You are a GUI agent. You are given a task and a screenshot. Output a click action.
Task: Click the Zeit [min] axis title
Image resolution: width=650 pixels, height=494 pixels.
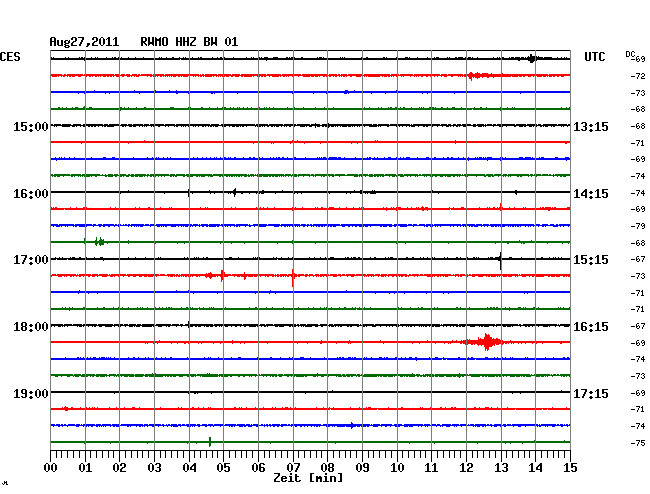click(308, 478)
